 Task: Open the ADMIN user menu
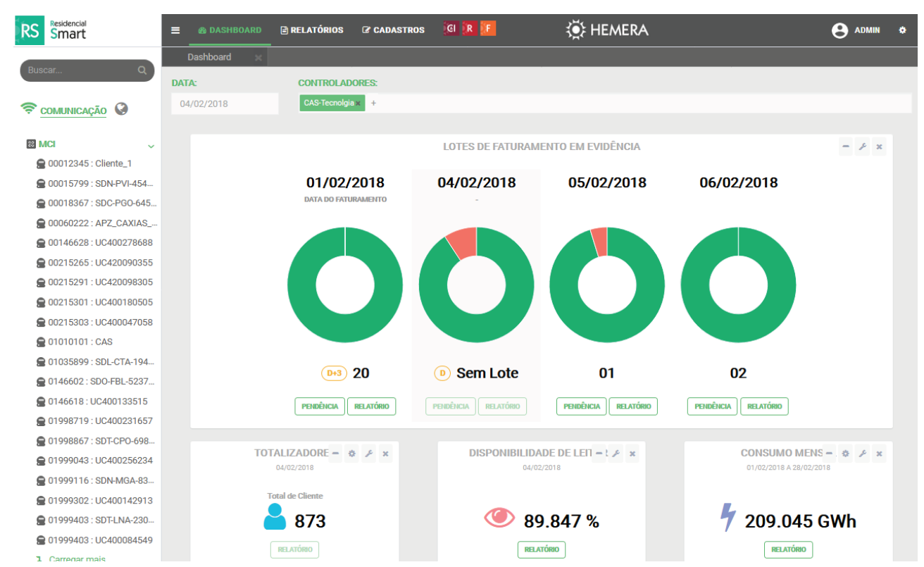click(856, 30)
